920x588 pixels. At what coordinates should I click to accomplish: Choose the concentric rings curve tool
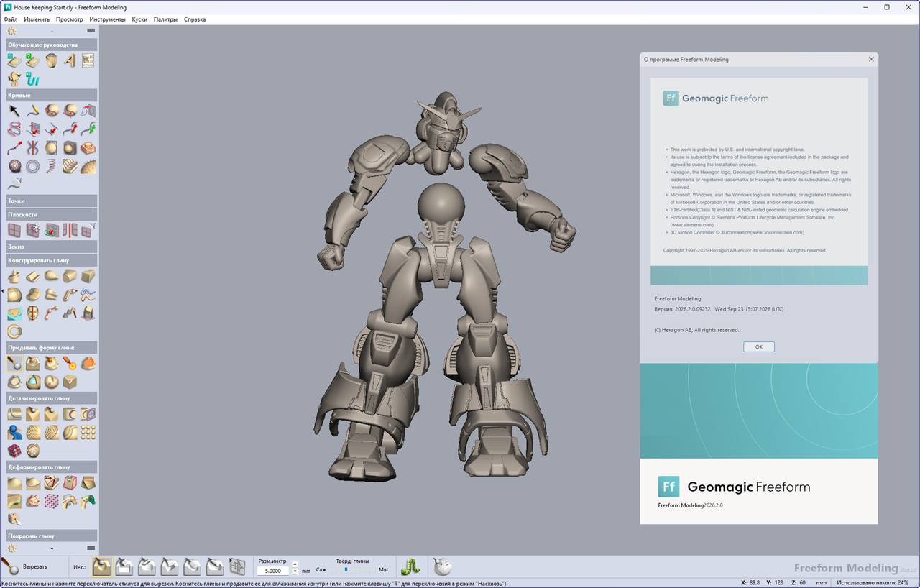point(33,167)
